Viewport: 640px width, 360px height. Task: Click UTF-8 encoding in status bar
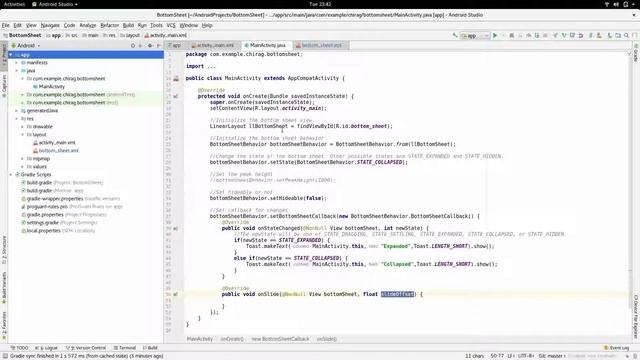pos(526,356)
